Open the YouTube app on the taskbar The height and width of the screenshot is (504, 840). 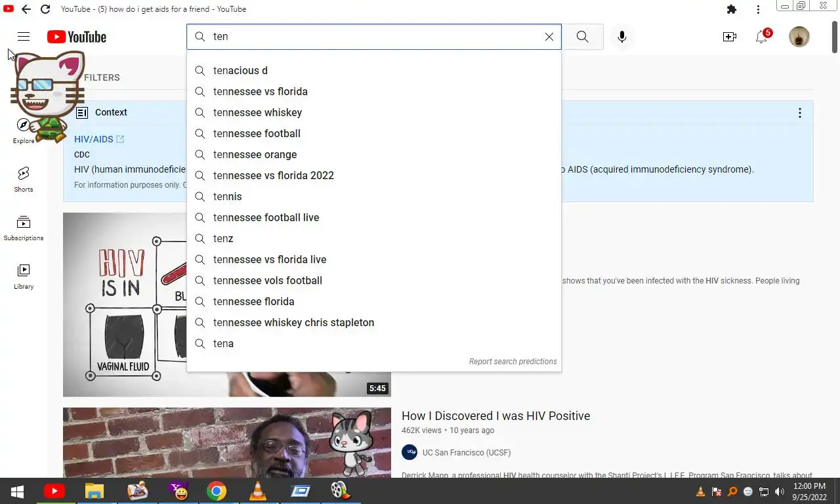click(x=54, y=491)
